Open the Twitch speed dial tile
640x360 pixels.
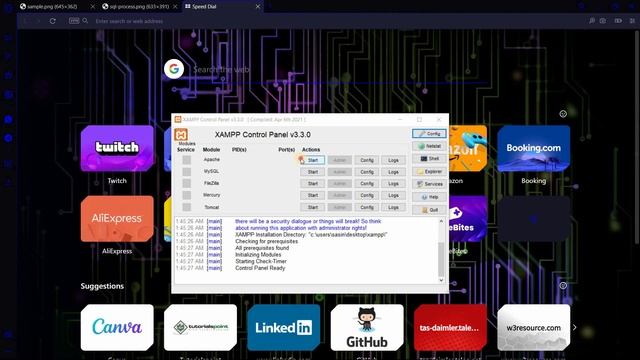(117, 148)
